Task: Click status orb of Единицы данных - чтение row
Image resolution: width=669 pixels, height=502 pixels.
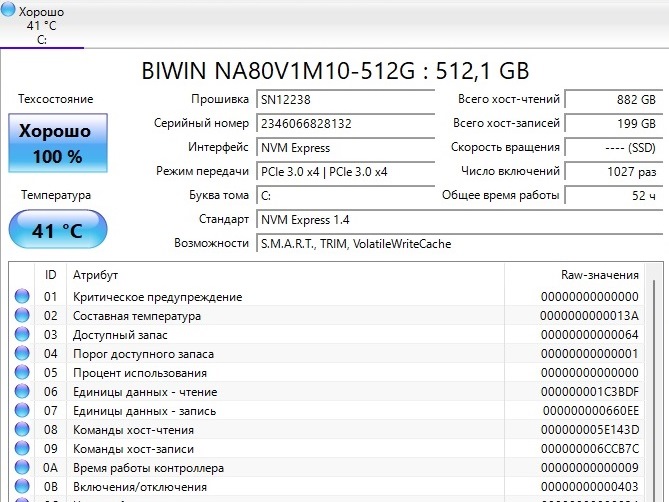Action: 22,391
